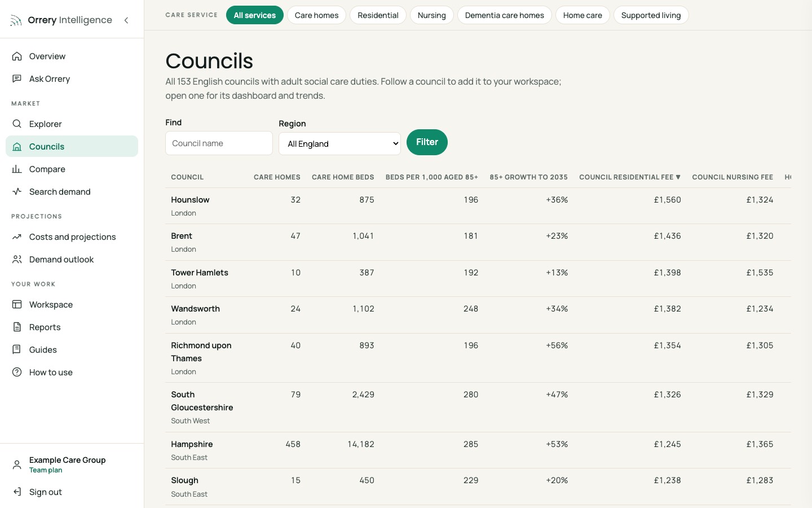Screen dimensions: 812x508
Task: Select the Dementia care homes pill
Action: coord(505,15)
